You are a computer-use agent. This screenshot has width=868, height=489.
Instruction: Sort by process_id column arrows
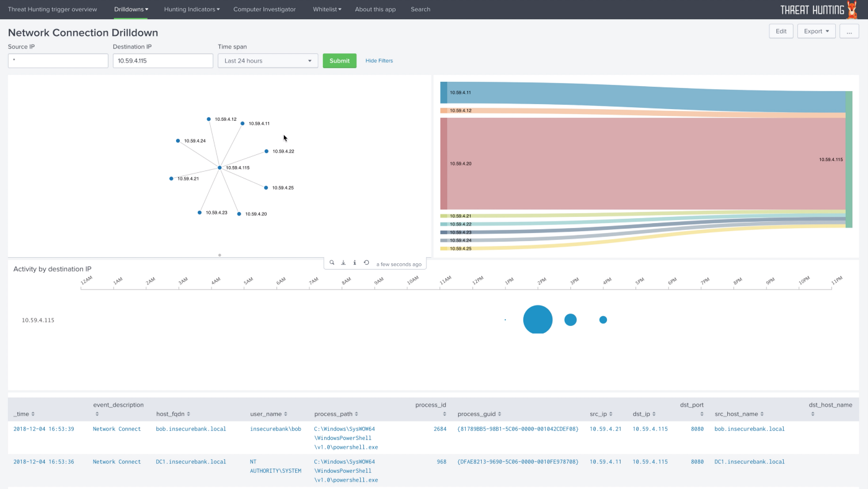pos(444,414)
